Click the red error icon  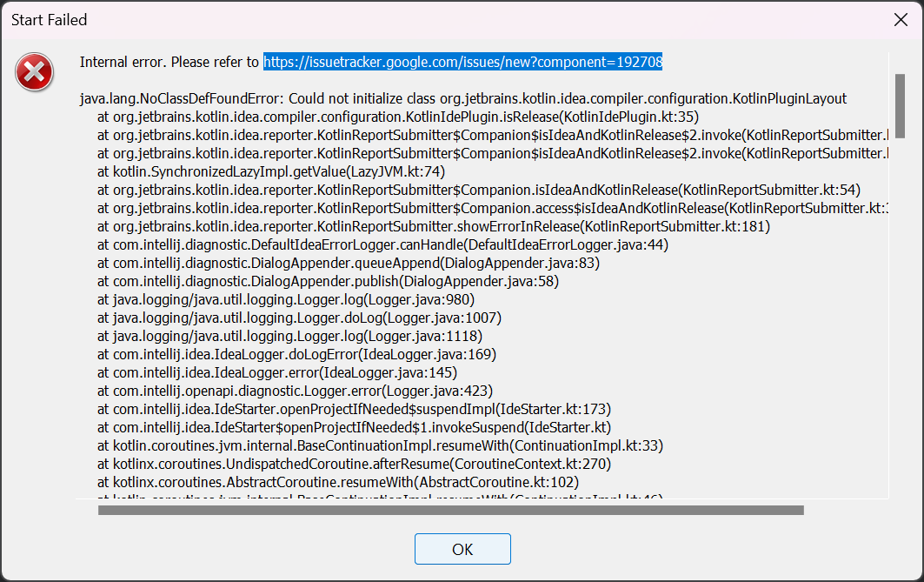34,73
